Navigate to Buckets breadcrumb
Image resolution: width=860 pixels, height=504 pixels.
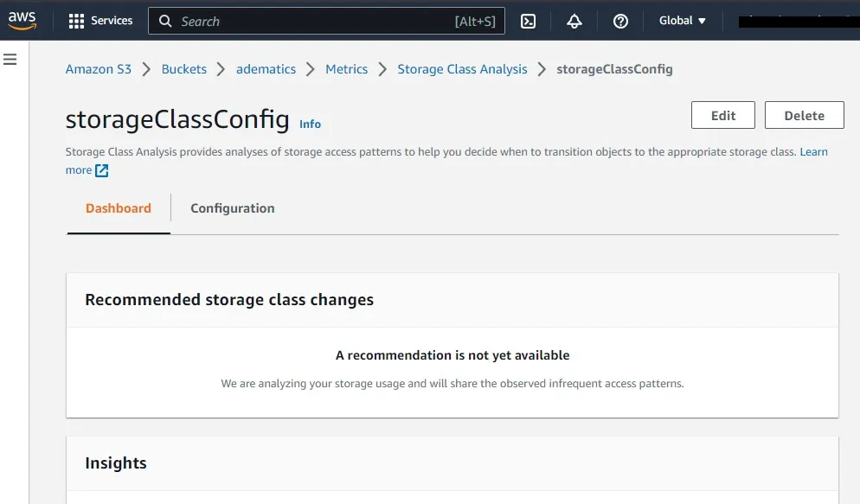[184, 69]
